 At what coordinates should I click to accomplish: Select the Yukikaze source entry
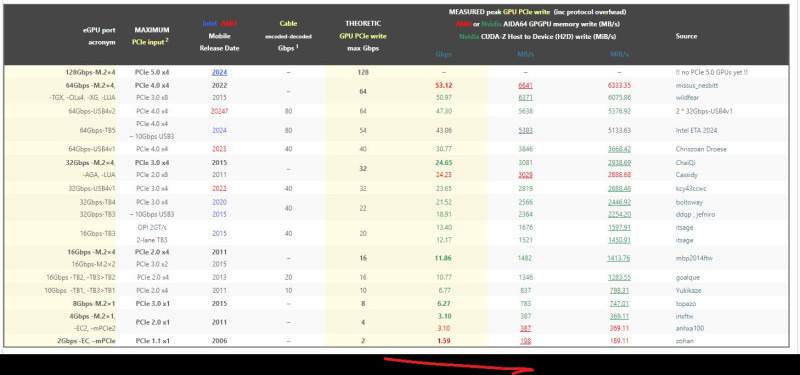pyautogui.click(x=687, y=290)
